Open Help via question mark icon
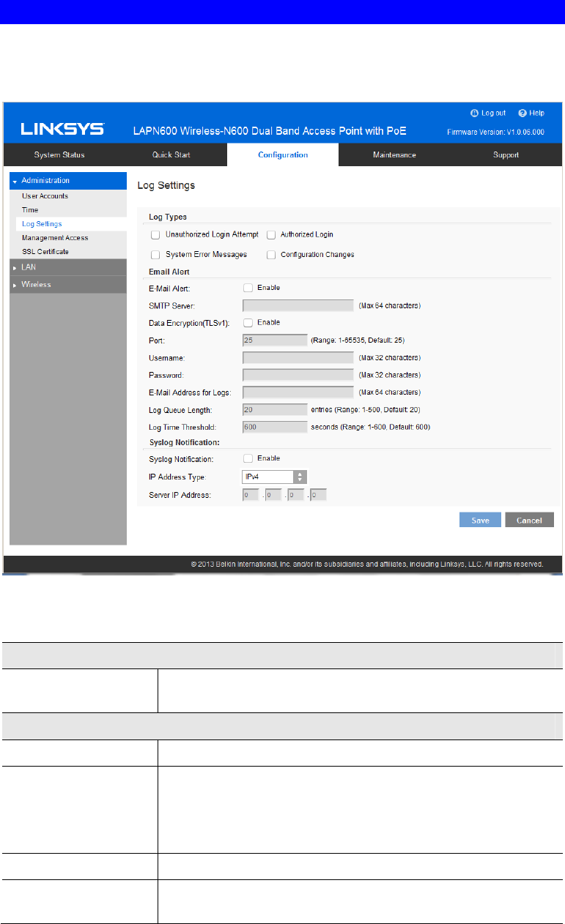The height and width of the screenshot is (924, 565). [522, 113]
